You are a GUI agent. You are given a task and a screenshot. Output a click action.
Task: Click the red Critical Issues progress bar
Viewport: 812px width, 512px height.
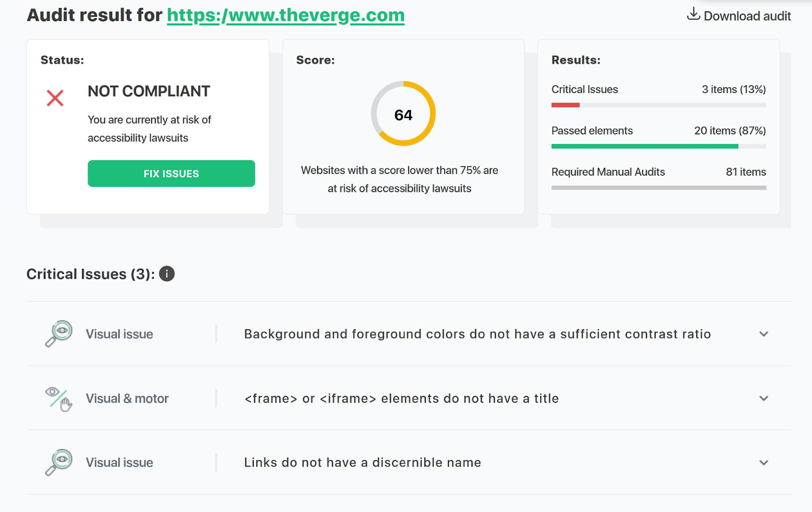tap(565, 105)
